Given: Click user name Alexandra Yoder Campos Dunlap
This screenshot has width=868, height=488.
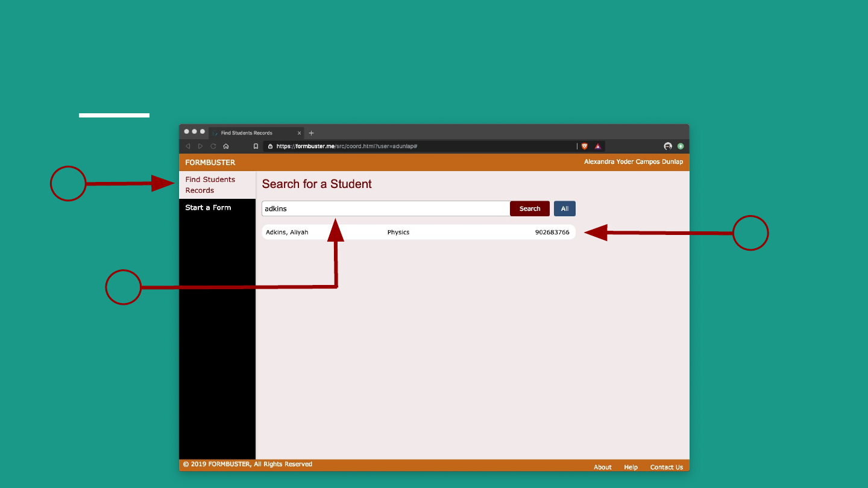Looking at the screenshot, I should 634,162.
